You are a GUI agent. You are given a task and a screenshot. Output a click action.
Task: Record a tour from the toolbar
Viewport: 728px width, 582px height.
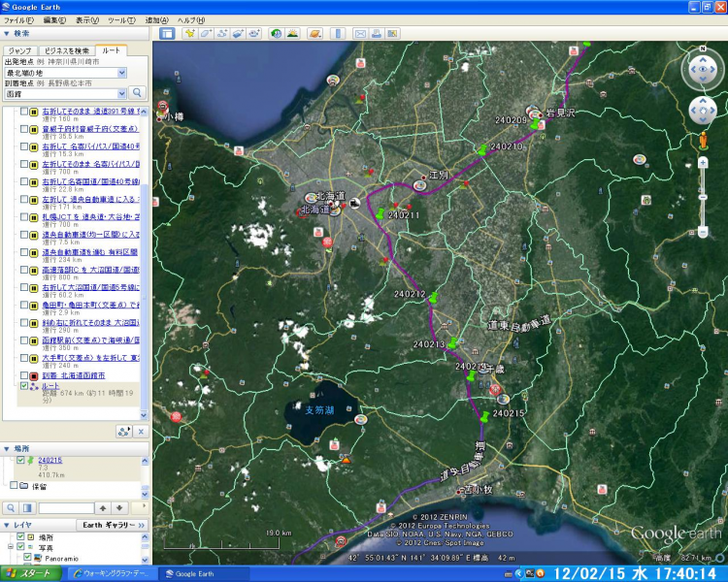point(254,33)
